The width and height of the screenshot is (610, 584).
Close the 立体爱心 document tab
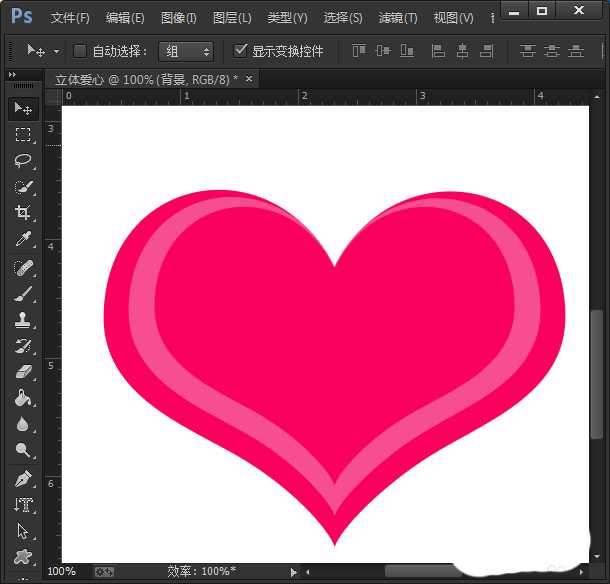[x=249, y=79]
